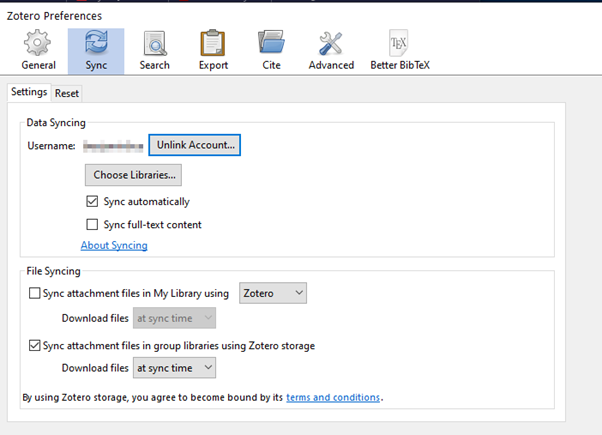602x435 pixels.
Task: Switch to the Settings tab
Action: point(29,92)
